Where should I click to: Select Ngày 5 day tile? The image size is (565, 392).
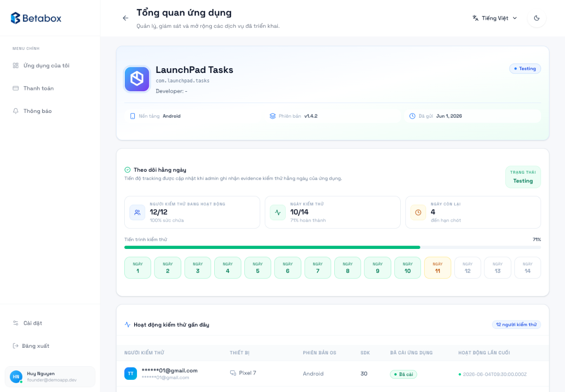(x=258, y=268)
